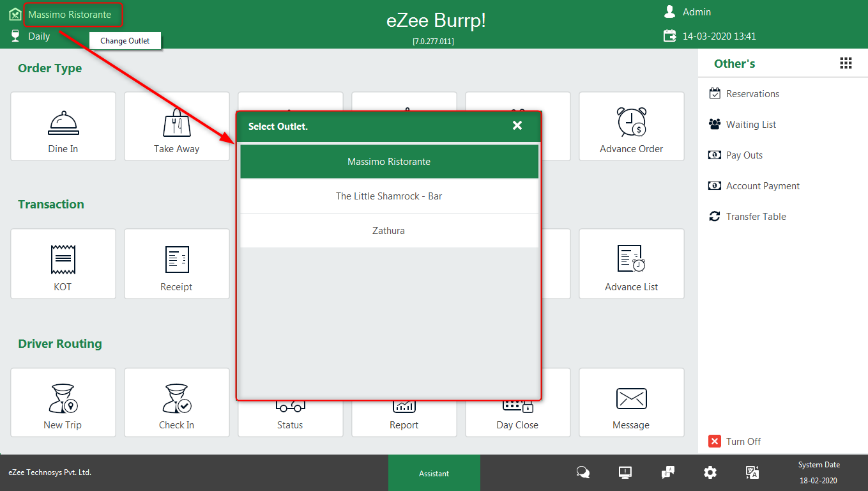Click the language translate icon
Image resolution: width=868 pixels, height=491 pixels.
(752, 472)
